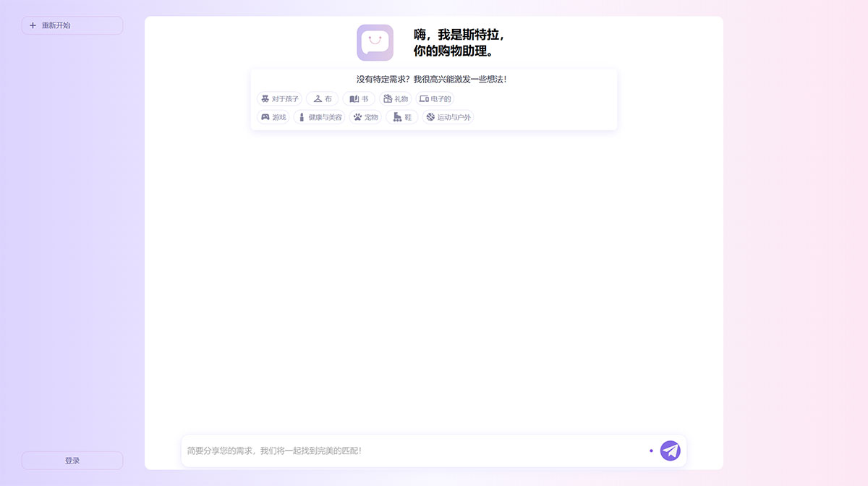Select the lipstick icon on 健康与美容 chip
The width and height of the screenshot is (868, 486).
301,116
